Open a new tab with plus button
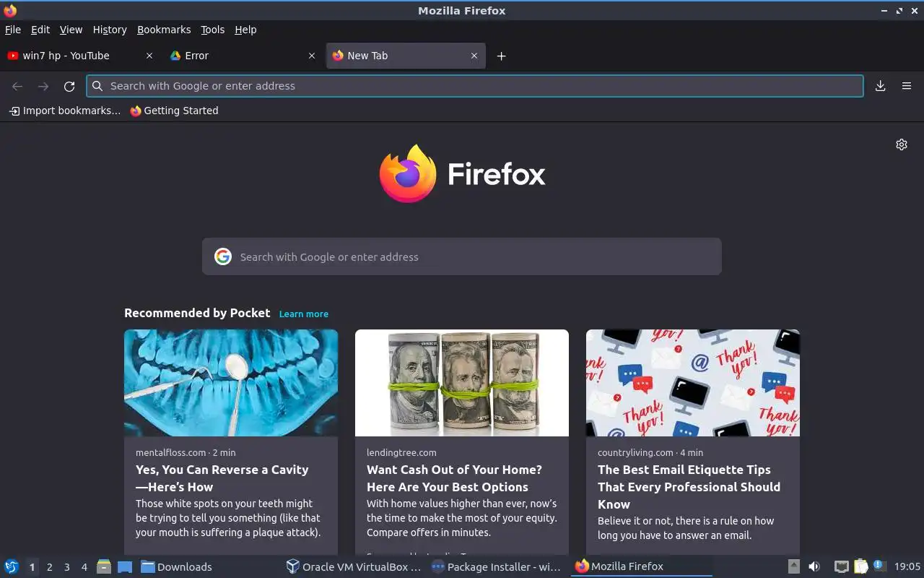This screenshot has height=578, width=924. [x=501, y=56]
